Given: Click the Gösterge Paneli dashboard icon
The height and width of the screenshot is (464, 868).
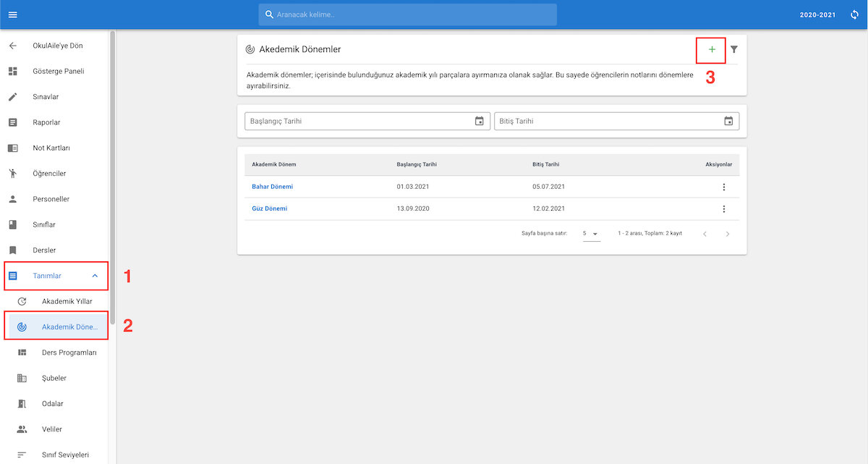Looking at the screenshot, I should (12, 71).
